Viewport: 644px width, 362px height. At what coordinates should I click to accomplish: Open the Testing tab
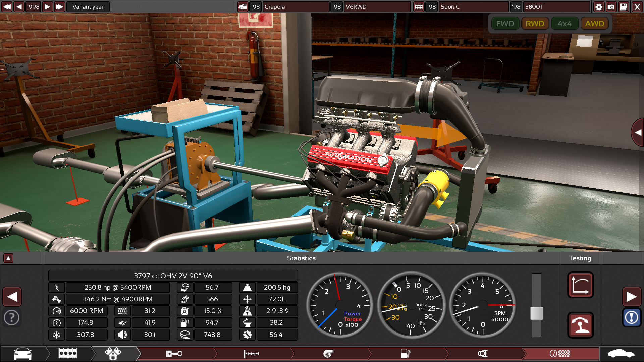[580, 258]
